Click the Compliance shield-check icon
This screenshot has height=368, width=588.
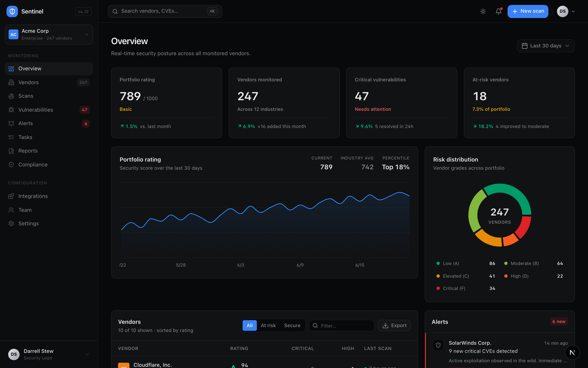tap(11, 165)
